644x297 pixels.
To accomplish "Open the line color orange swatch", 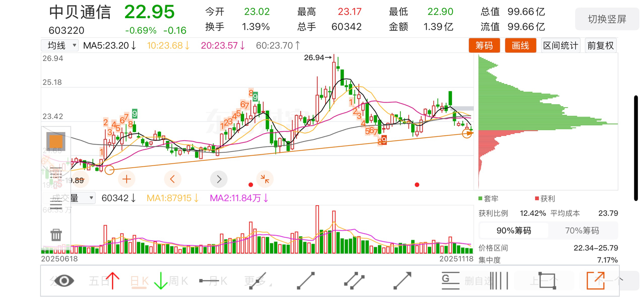I will (56, 141).
